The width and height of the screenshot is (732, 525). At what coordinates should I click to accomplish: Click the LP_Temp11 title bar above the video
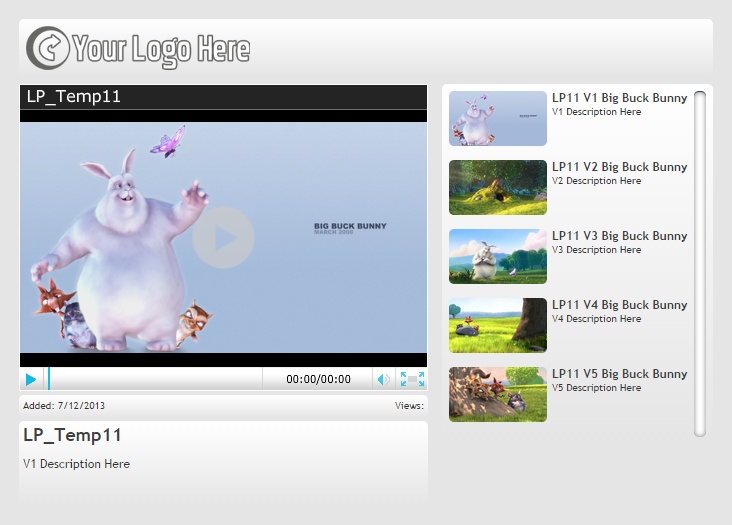tap(223, 98)
